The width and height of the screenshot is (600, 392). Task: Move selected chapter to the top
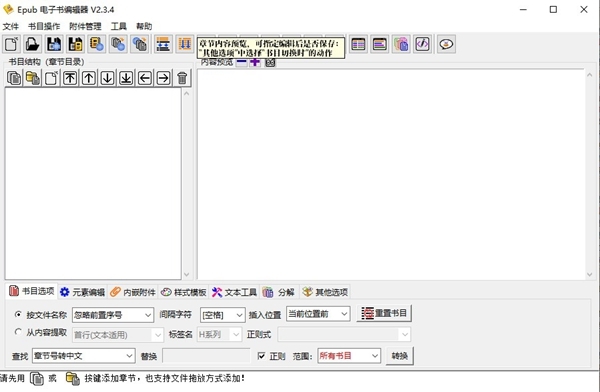70,78
